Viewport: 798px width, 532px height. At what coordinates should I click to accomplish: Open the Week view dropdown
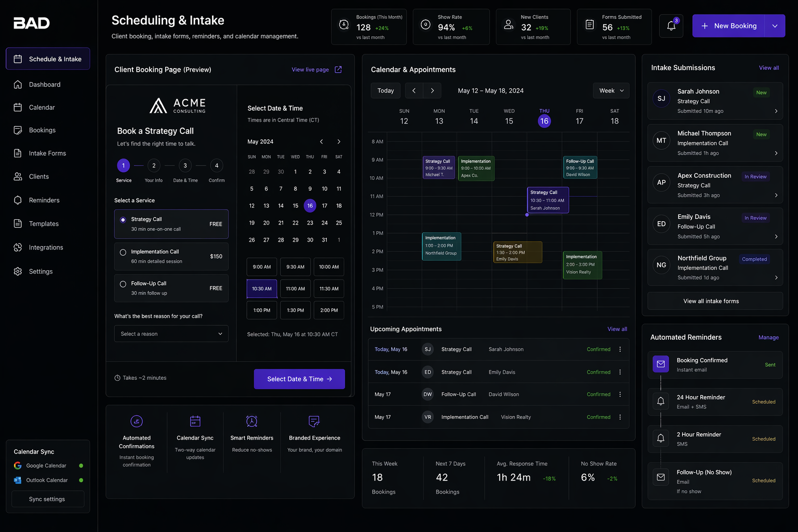pyautogui.click(x=611, y=90)
